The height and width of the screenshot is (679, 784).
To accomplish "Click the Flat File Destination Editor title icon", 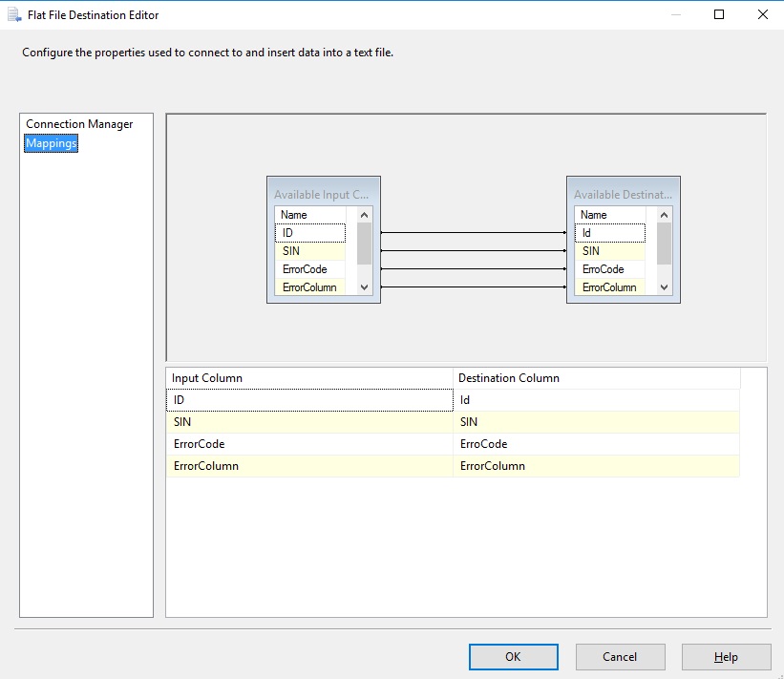I will point(14,15).
